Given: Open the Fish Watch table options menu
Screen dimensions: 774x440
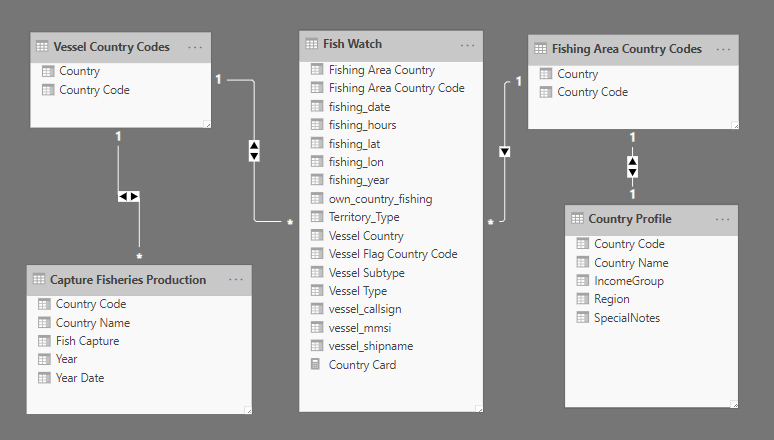Looking at the screenshot, I should click(x=468, y=45).
